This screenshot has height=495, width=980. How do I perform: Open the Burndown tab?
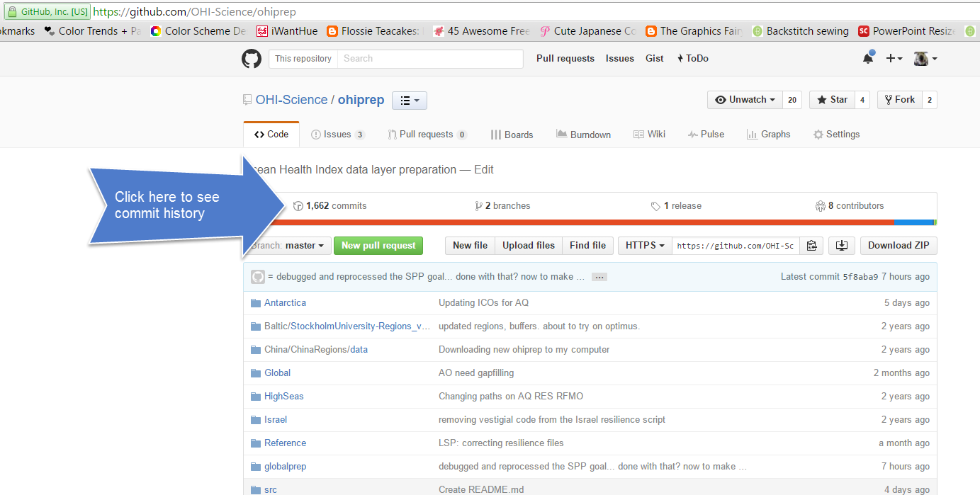[x=584, y=135]
